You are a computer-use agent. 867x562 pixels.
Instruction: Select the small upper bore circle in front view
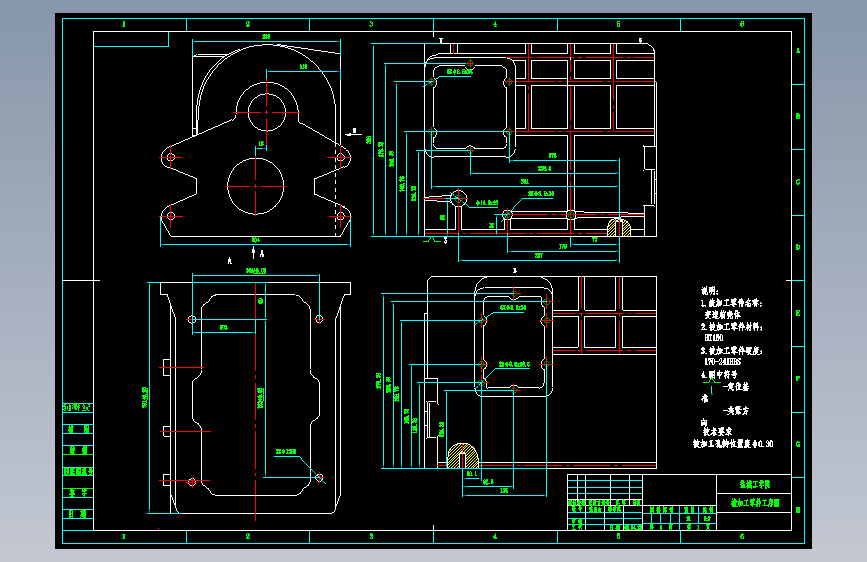click(267, 112)
